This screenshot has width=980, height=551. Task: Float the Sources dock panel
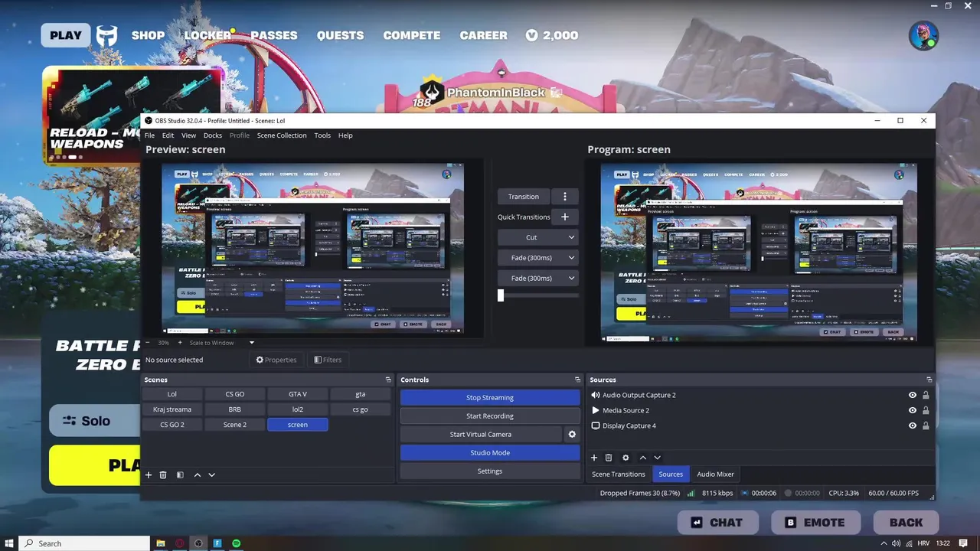[x=929, y=380]
